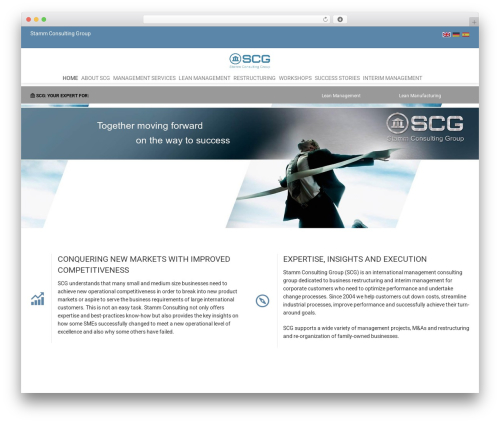Click the Lean Management ticker link
This screenshot has height=423, width=500.
341,96
